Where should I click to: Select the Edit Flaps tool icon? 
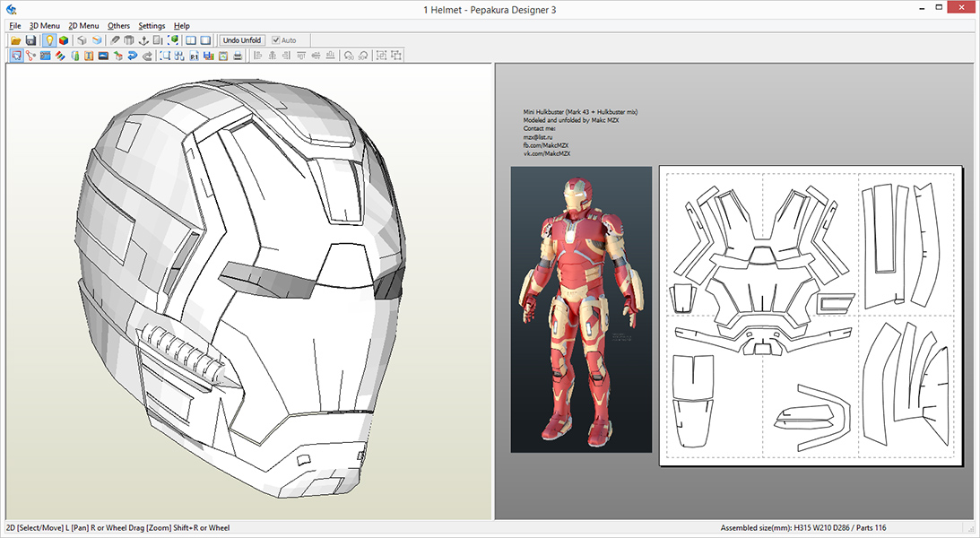tap(75, 56)
